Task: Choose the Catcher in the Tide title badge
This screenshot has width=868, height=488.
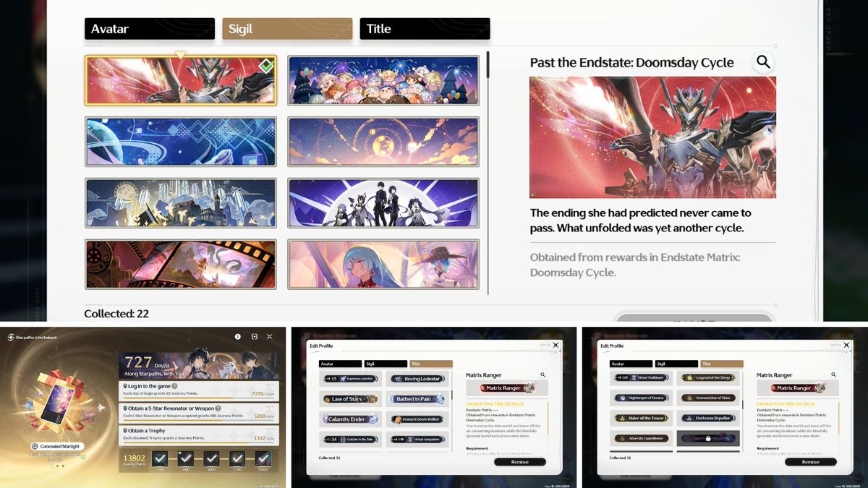Action: pyautogui.click(x=351, y=439)
